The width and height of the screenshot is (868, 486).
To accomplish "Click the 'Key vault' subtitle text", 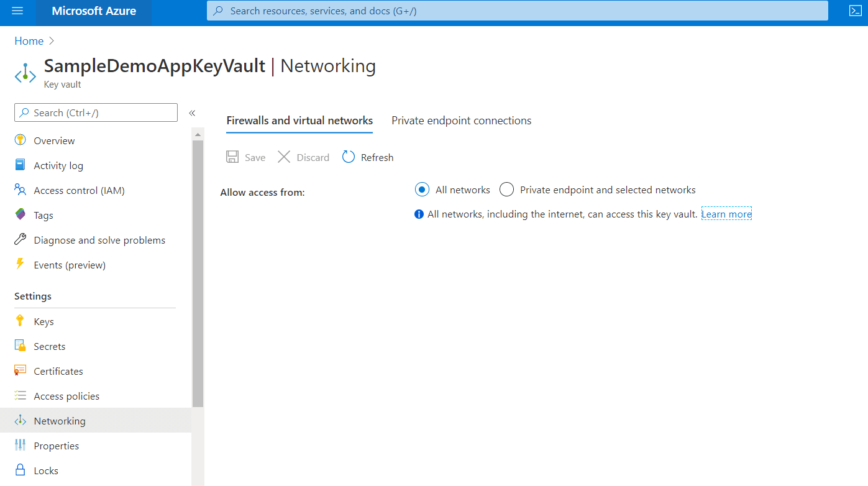I will 62,85.
